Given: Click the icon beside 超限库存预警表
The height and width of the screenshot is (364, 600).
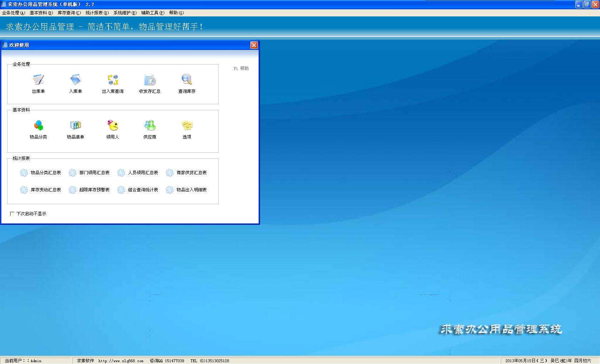Looking at the screenshot, I should pos(72,190).
